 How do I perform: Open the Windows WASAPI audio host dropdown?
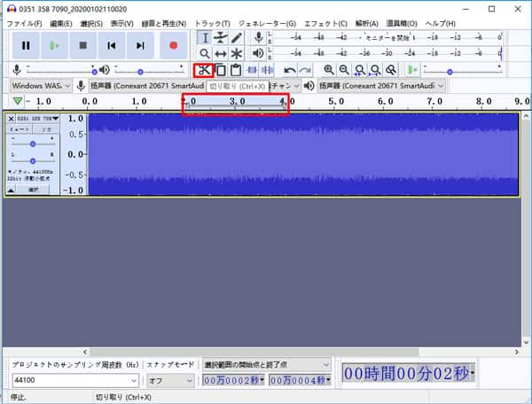pyautogui.click(x=42, y=86)
